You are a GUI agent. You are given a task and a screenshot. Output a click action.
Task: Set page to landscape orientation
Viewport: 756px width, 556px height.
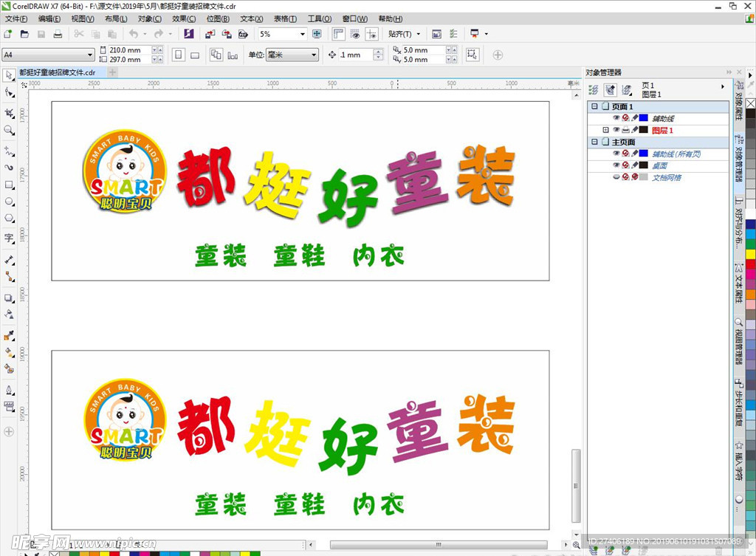coord(195,55)
